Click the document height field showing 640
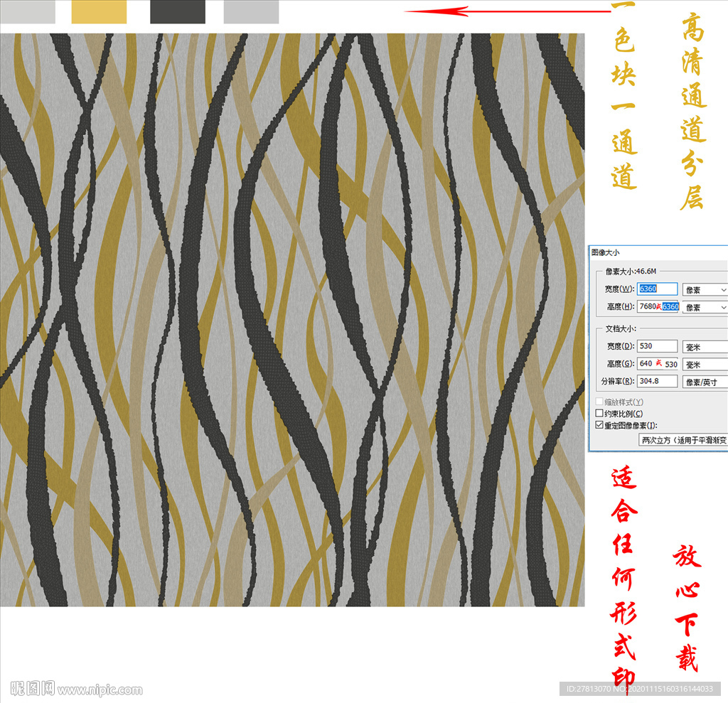The width and height of the screenshot is (728, 703). click(658, 363)
